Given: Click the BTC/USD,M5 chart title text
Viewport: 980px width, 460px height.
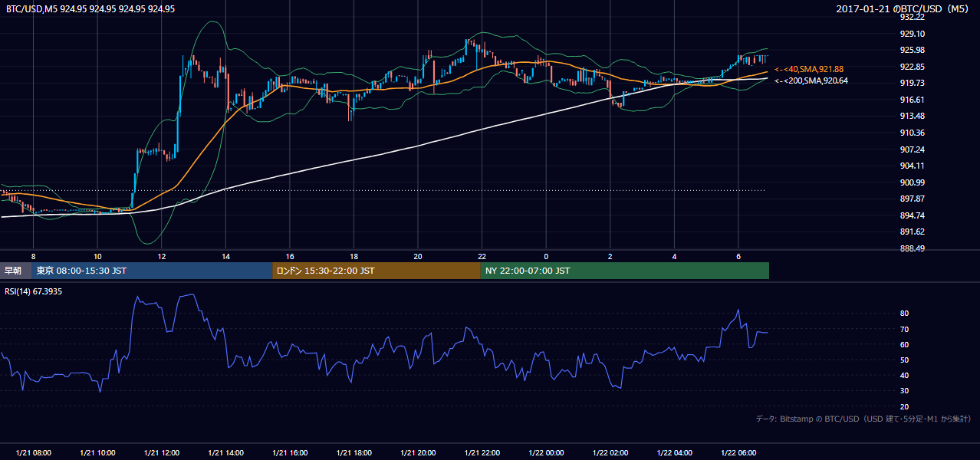Looking at the screenshot, I should pyautogui.click(x=90, y=9).
